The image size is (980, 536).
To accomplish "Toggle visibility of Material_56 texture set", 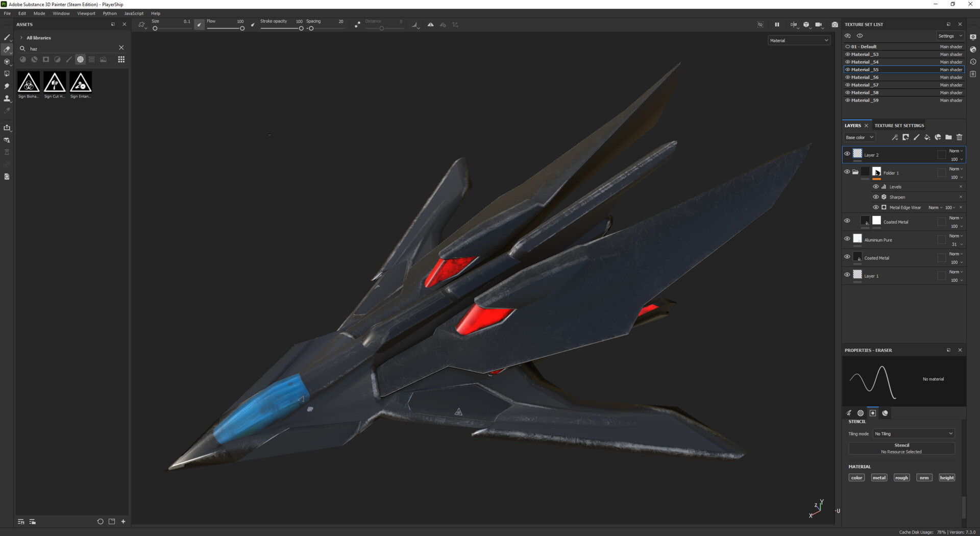I will click(847, 77).
